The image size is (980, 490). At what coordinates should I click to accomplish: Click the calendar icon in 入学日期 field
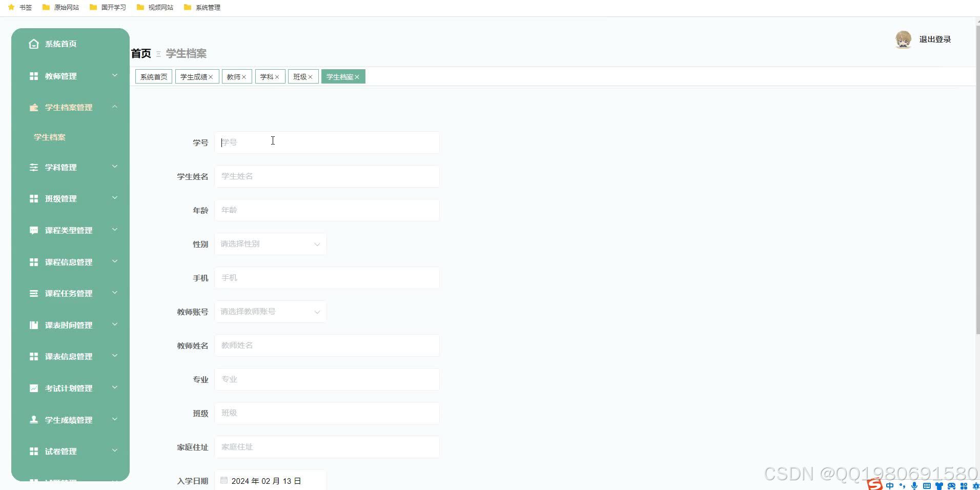point(224,480)
